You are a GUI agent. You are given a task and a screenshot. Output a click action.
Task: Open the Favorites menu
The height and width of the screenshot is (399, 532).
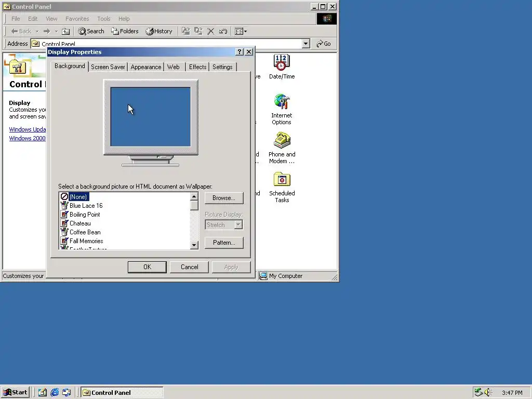(77, 19)
